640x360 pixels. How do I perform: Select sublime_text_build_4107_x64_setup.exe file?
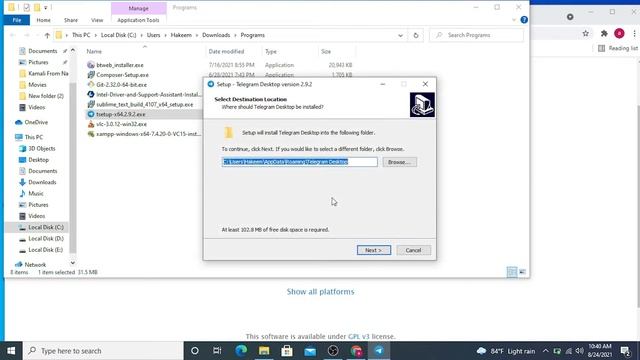(144, 104)
